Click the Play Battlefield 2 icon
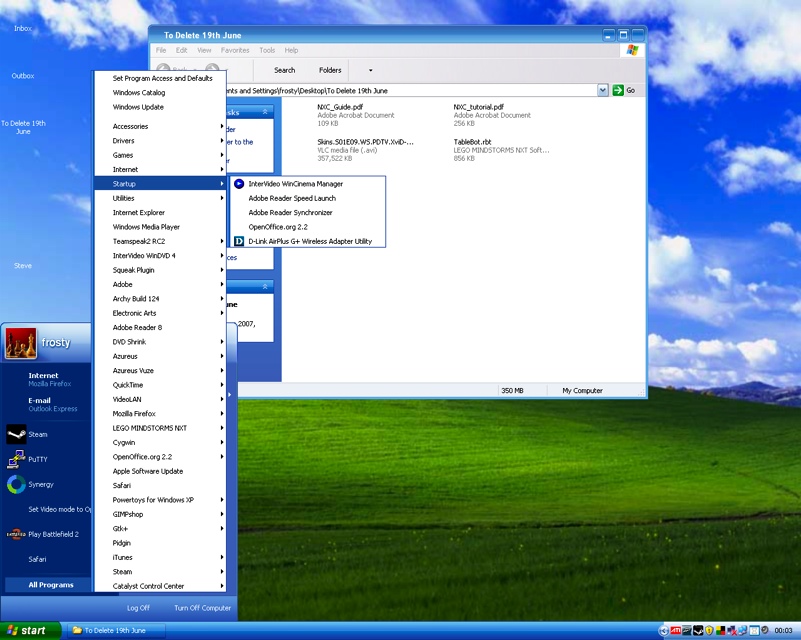Screen dimensions: 801x640 pos(16,534)
